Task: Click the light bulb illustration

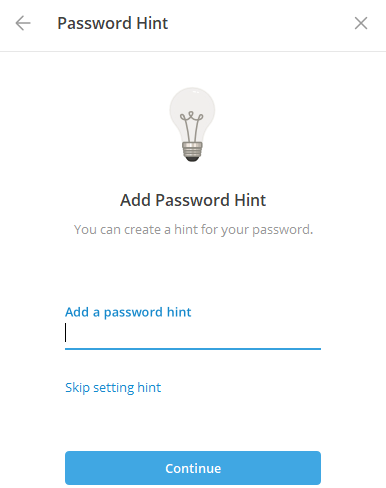Action: pos(192,125)
